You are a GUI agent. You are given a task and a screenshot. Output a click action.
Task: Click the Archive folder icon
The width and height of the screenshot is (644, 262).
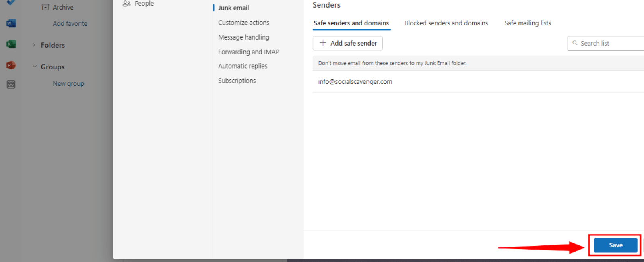pyautogui.click(x=45, y=7)
